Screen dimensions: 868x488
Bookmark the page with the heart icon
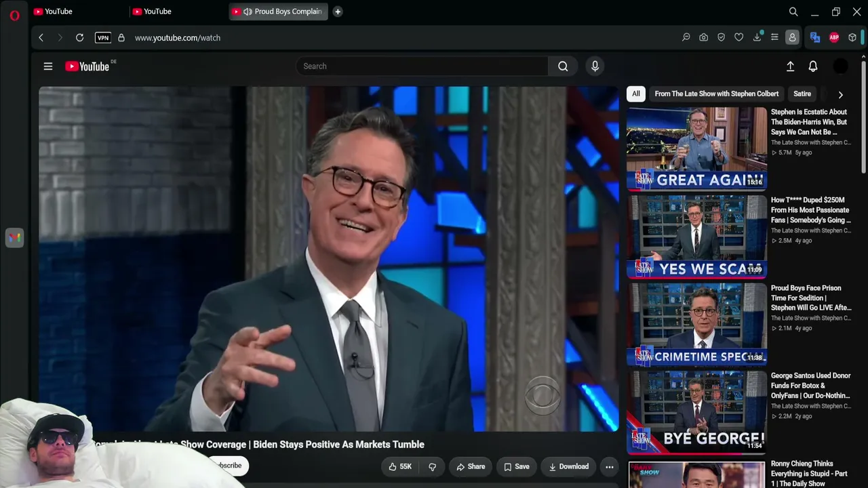click(739, 38)
